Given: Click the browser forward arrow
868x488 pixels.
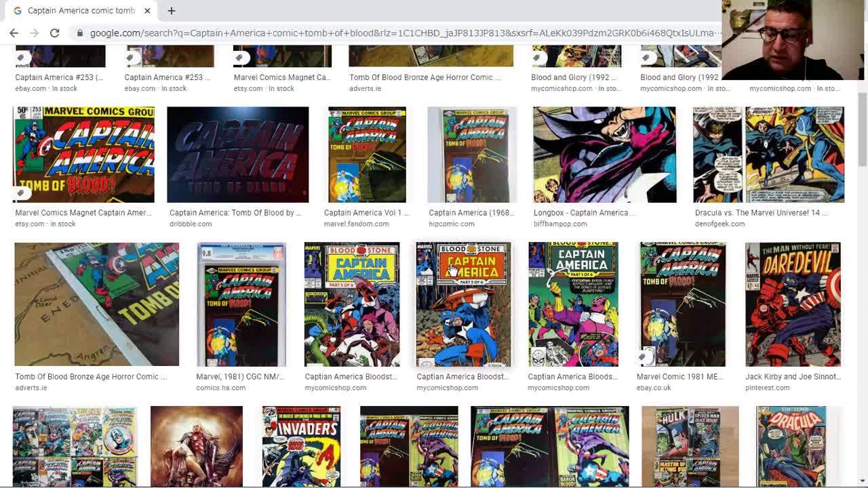Looking at the screenshot, I should click(x=34, y=33).
